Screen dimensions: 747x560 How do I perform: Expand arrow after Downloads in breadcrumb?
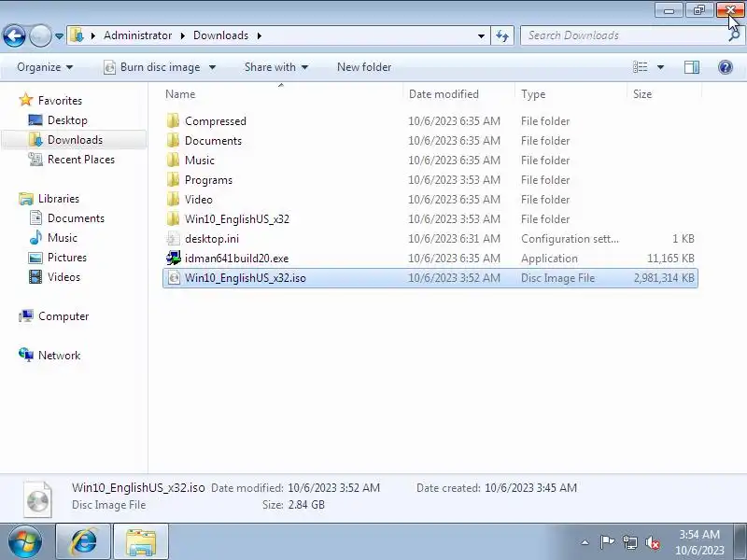260,35
